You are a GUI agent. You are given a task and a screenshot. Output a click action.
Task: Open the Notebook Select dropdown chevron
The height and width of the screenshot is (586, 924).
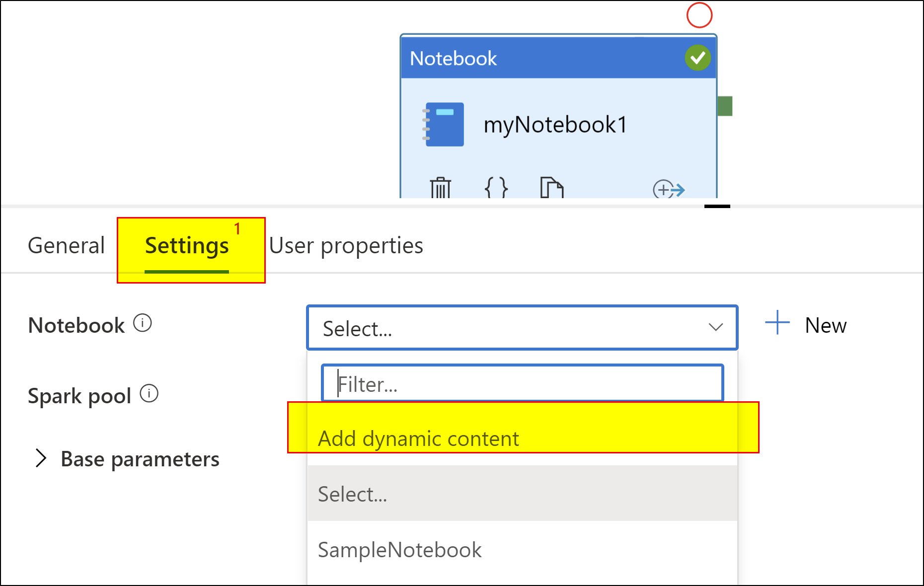pyautogui.click(x=715, y=328)
